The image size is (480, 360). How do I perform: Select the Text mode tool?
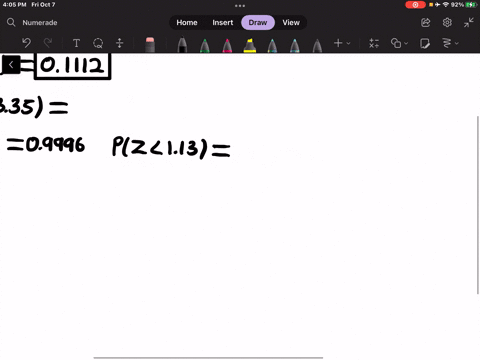pos(76,43)
